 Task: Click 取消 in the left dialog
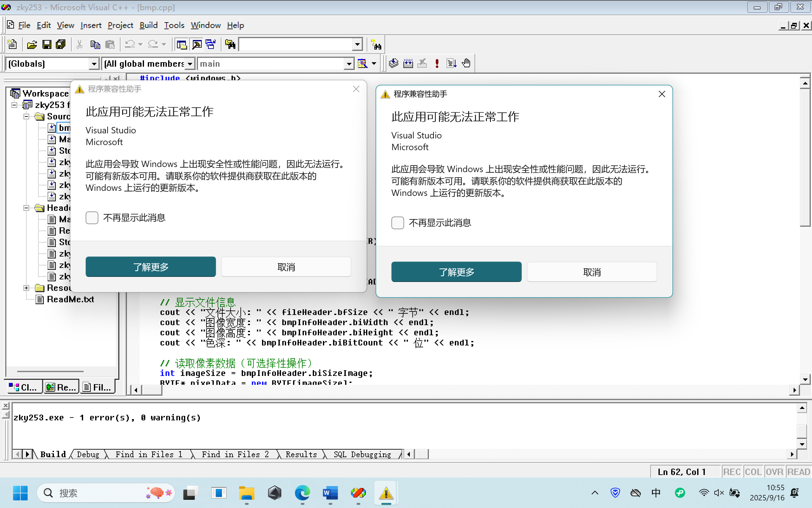pyautogui.click(x=286, y=267)
